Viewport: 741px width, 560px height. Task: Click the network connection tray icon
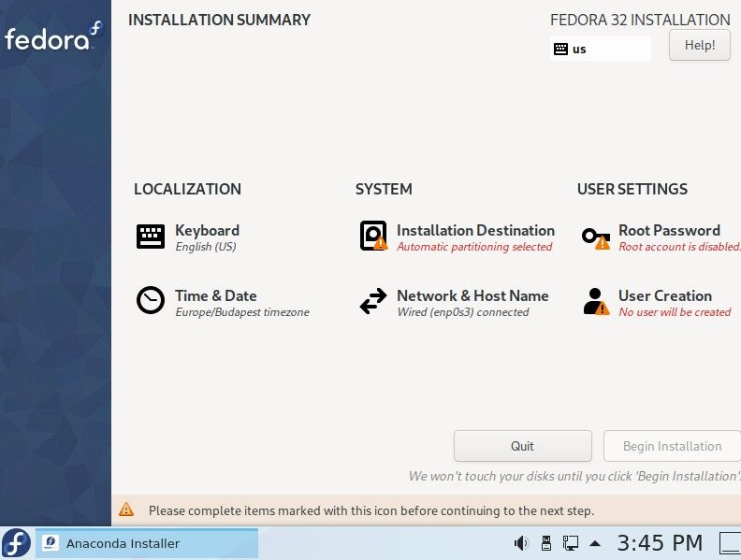click(571, 543)
